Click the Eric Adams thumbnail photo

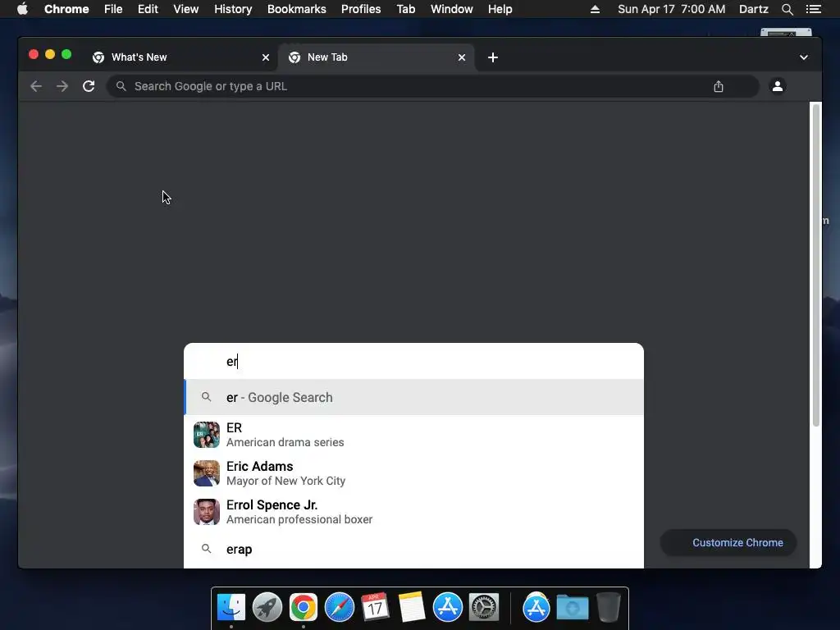click(x=207, y=473)
